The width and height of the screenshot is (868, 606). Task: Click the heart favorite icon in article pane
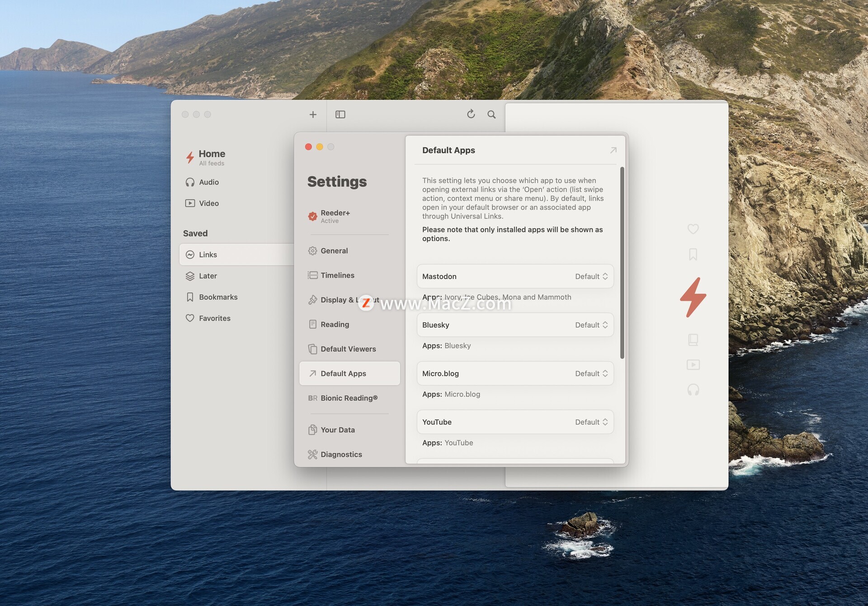coord(693,229)
